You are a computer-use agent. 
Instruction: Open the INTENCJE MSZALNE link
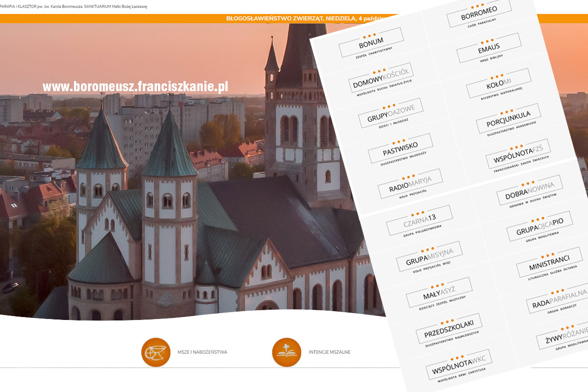point(329,352)
